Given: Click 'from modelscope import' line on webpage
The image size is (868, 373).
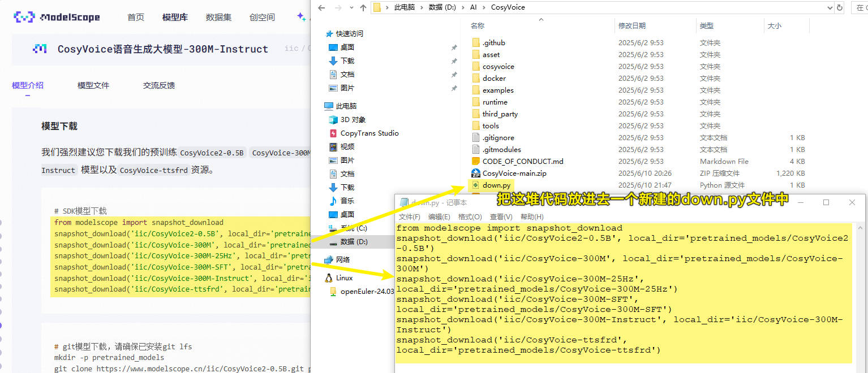Looking at the screenshot, I should click(x=139, y=223).
